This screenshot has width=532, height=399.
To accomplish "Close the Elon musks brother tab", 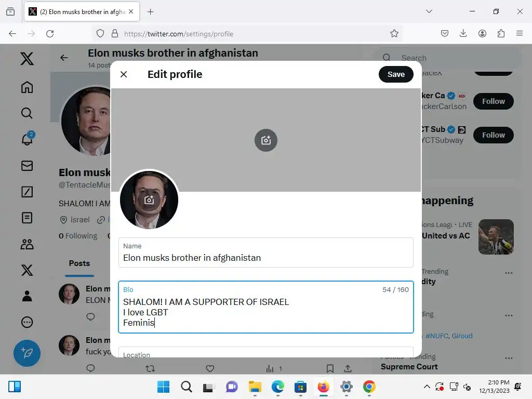I will [x=131, y=12].
